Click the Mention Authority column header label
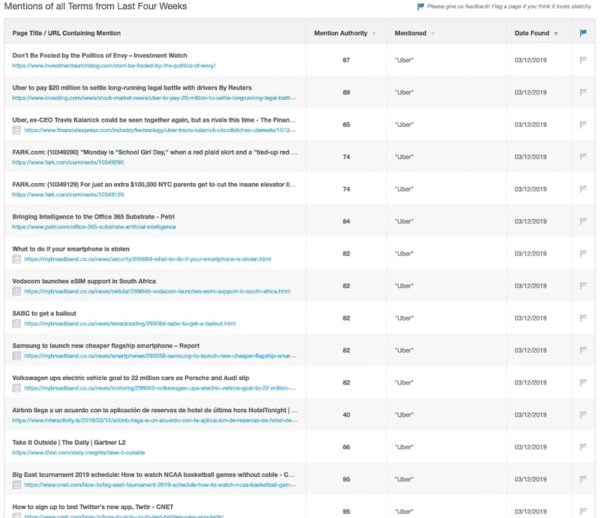The image size is (600, 518). [340, 33]
